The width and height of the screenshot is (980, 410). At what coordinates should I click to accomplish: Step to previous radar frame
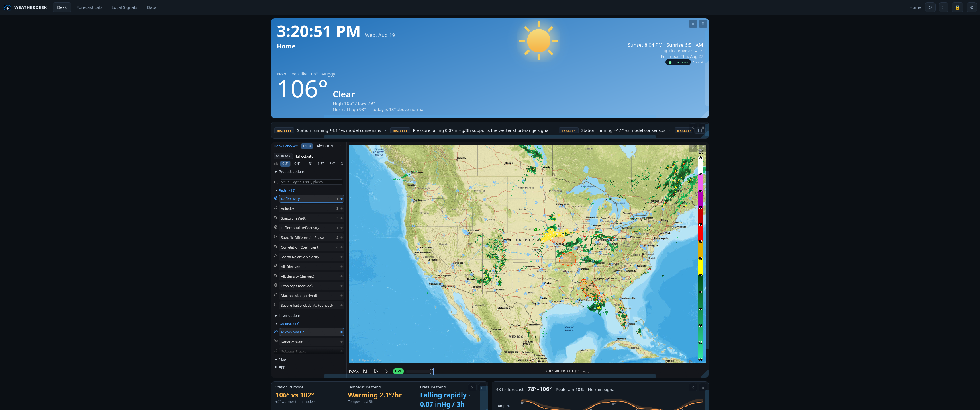[x=365, y=371]
